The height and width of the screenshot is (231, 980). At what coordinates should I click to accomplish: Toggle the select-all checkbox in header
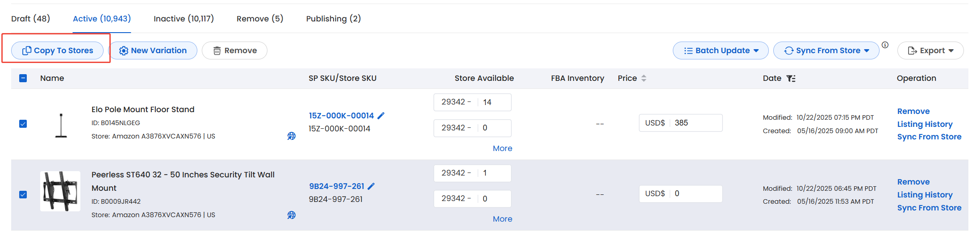tap(23, 78)
